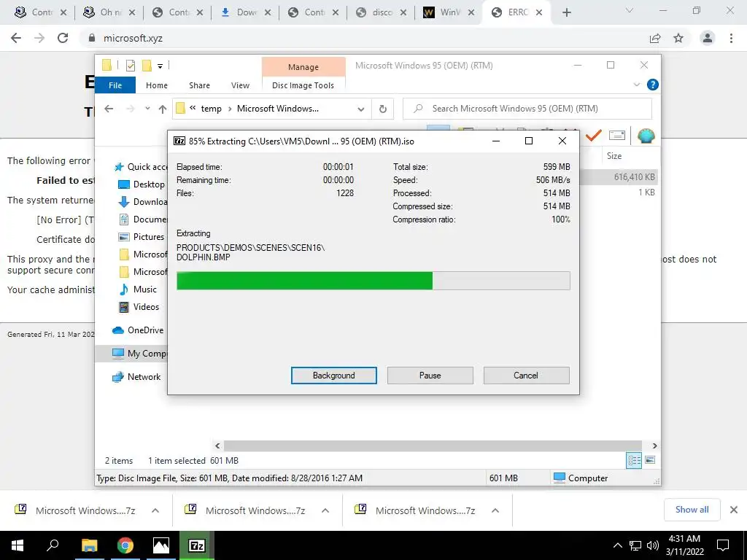Close the Chrome downloads bar
Viewport: 747px width, 560px height.
pyautogui.click(x=734, y=510)
